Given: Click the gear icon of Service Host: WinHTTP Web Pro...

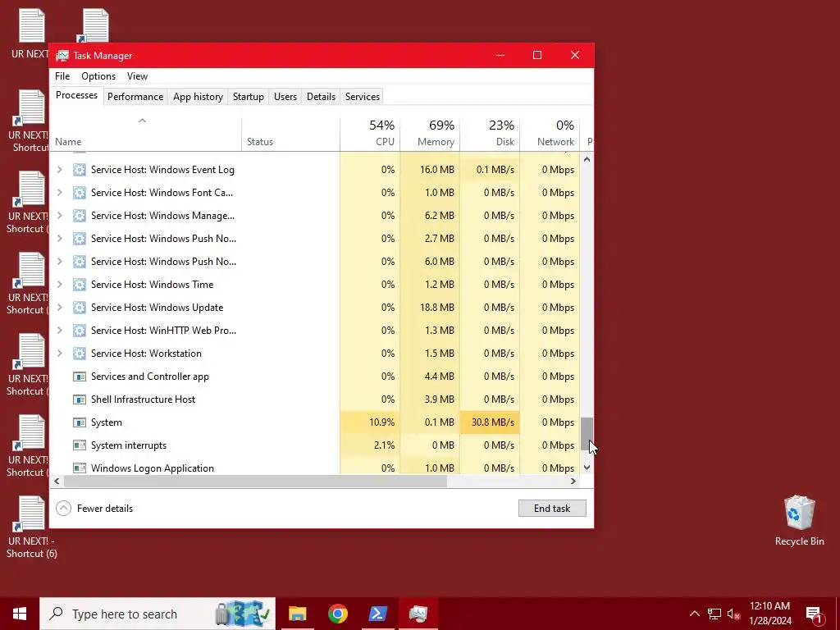Looking at the screenshot, I should 80,331.
